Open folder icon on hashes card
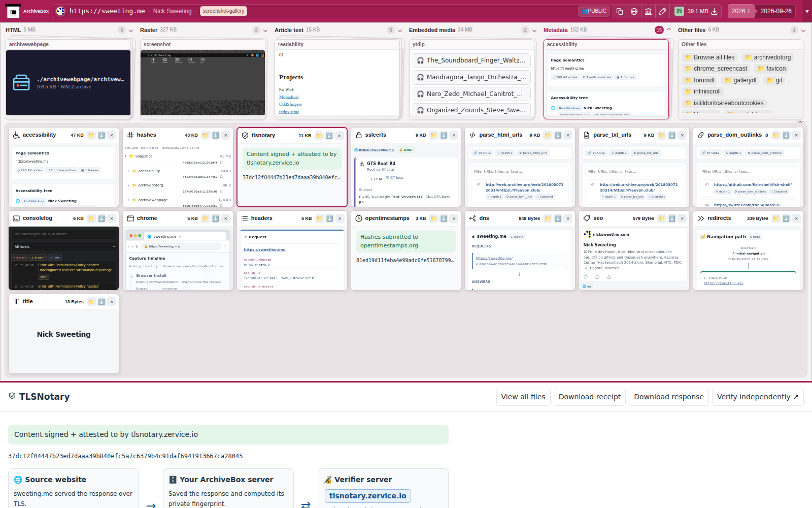The width and height of the screenshot is (812, 508). [206, 135]
